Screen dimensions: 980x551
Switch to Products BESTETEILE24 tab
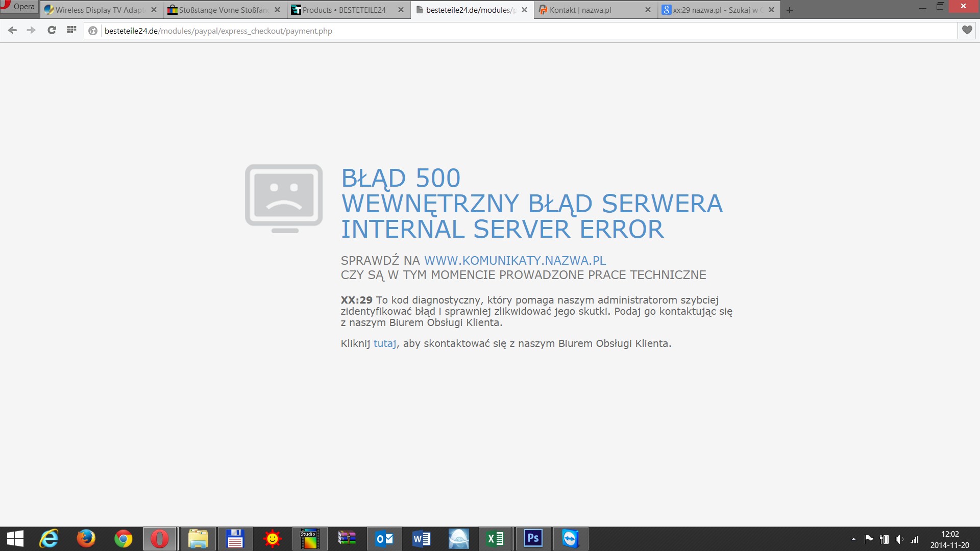(x=343, y=10)
